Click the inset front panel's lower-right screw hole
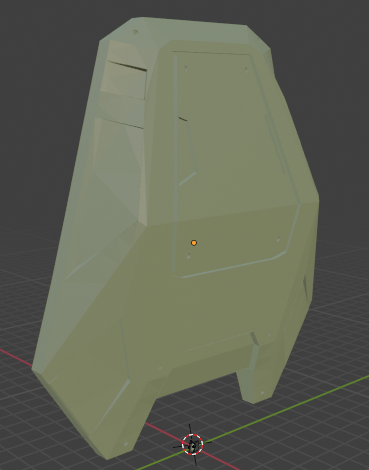Viewport: 369px width, 470px height. tap(279, 239)
